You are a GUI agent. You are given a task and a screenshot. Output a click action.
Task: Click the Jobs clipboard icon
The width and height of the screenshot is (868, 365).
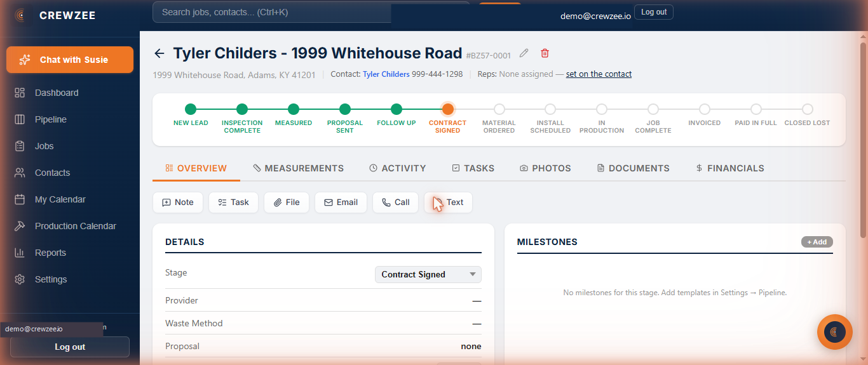coord(20,146)
